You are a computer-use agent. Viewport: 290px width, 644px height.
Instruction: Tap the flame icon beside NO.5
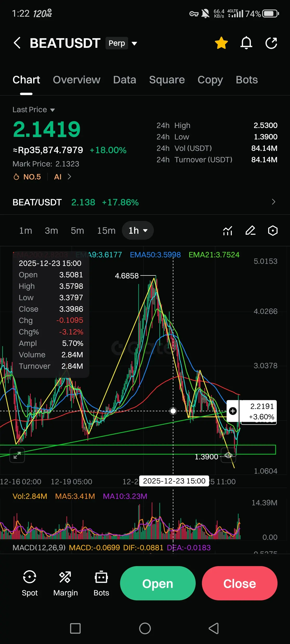point(16,177)
